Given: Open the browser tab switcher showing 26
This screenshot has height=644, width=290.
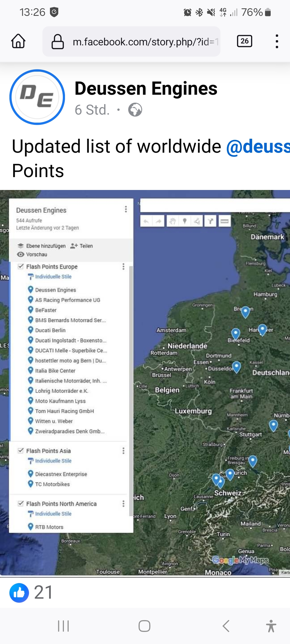Looking at the screenshot, I should tap(244, 41).
